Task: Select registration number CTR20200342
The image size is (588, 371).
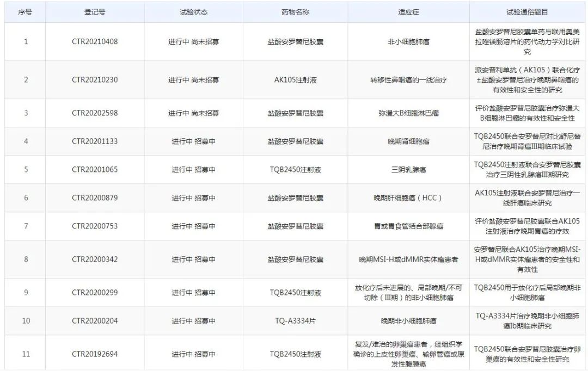Action: (95, 259)
